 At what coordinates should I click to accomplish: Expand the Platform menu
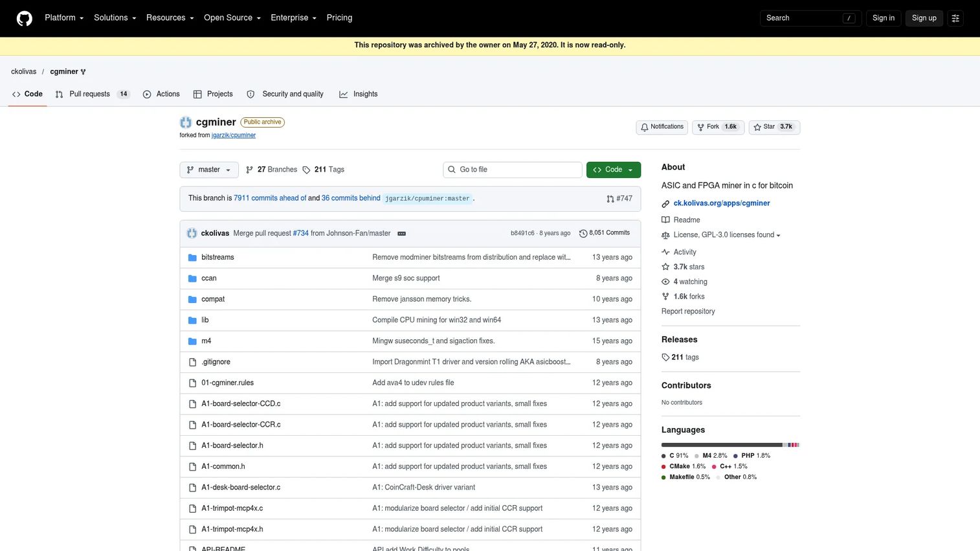(x=64, y=18)
